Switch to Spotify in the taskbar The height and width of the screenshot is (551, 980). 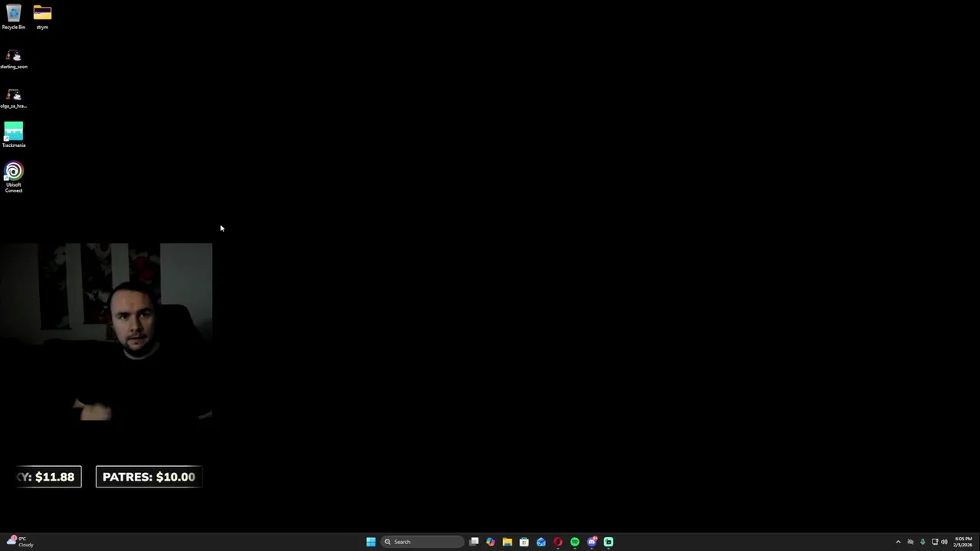[x=575, y=542]
